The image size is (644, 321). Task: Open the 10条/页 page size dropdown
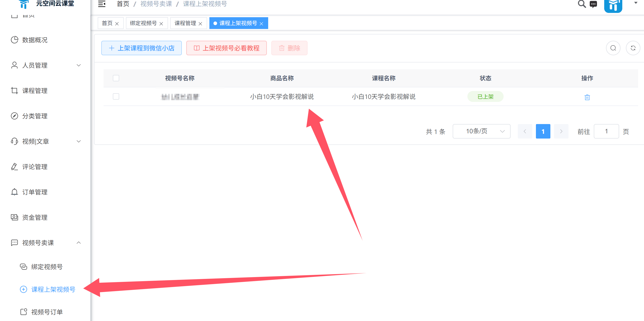tap(481, 131)
